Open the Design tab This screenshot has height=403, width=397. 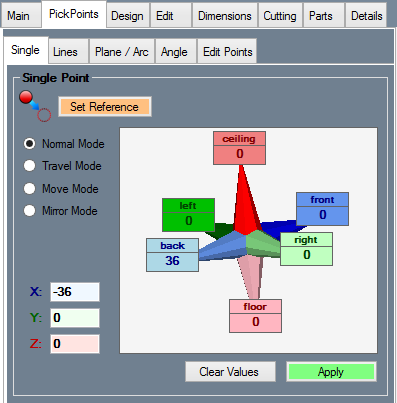pos(128,16)
